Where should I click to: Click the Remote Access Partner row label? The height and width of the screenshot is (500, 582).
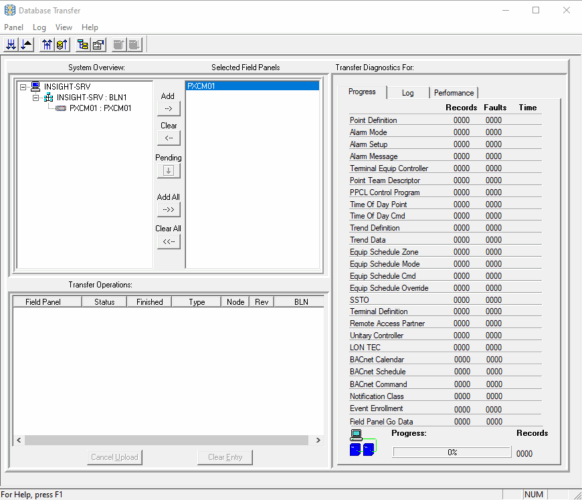click(x=387, y=323)
